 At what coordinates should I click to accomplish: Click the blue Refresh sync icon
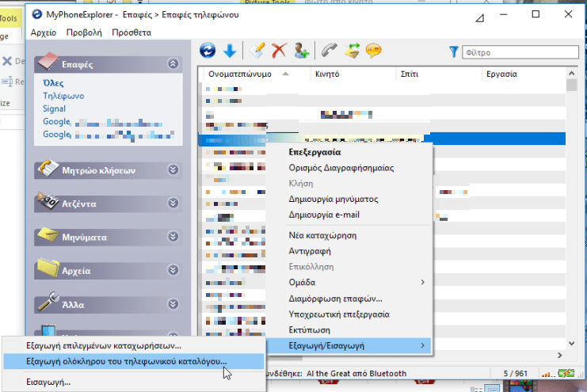[x=208, y=50]
